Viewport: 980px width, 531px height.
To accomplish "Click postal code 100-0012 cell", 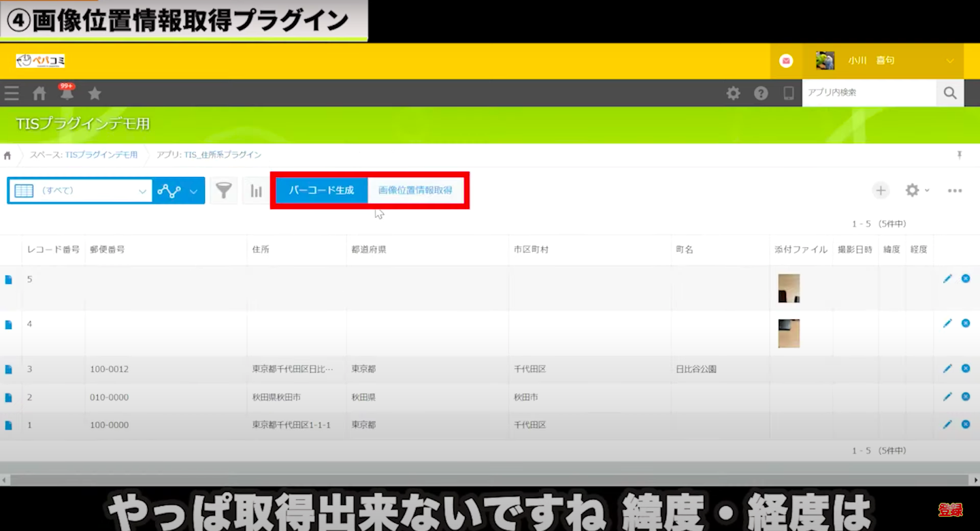I will pos(109,369).
